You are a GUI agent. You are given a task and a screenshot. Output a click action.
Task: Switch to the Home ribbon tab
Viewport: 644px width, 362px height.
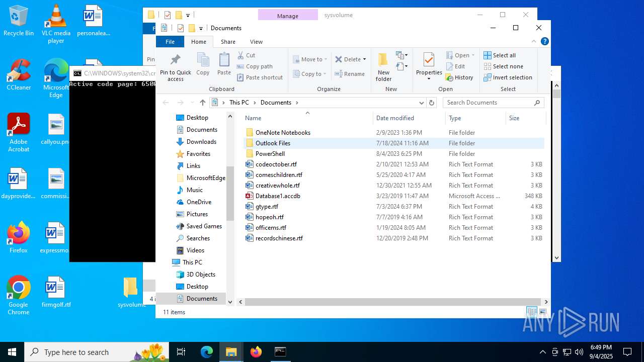[199, 42]
